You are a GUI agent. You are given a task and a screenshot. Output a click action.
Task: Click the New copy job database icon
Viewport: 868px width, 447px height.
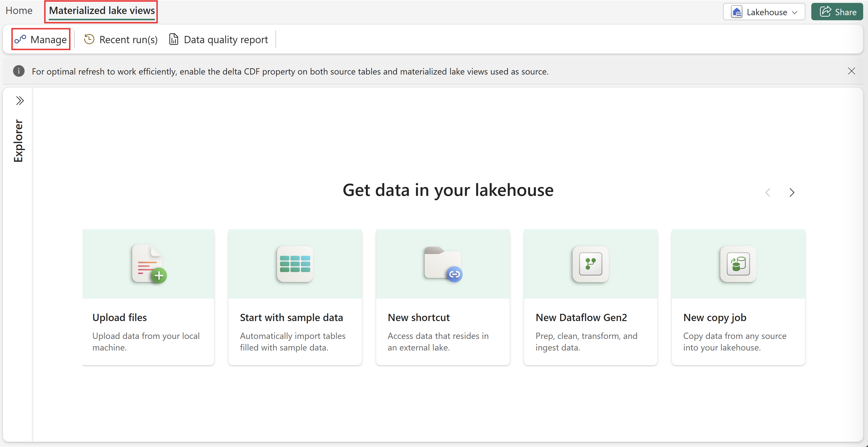[738, 264]
